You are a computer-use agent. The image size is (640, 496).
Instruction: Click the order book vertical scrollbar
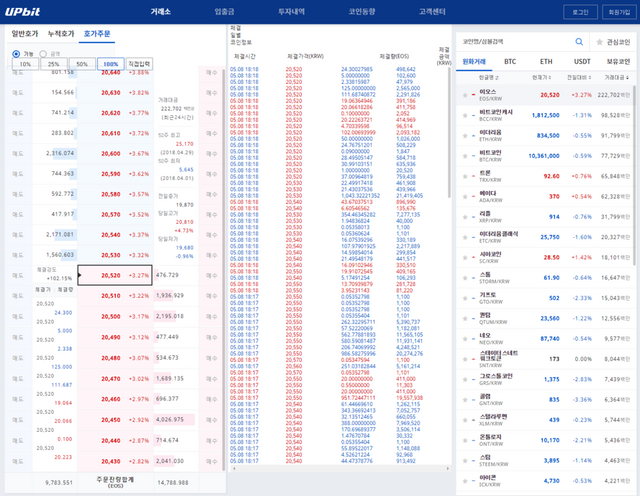pos(223,269)
